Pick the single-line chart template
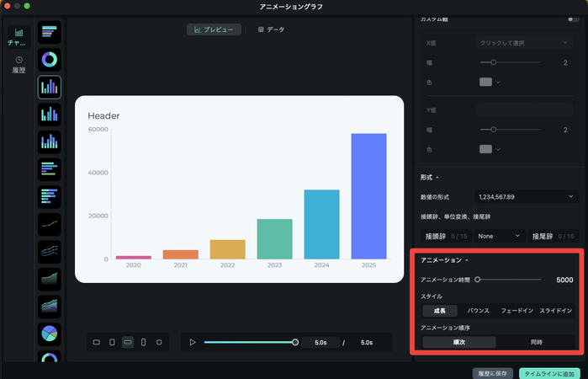The width and height of the screenshot is (588, 379). tap(49, 224)
